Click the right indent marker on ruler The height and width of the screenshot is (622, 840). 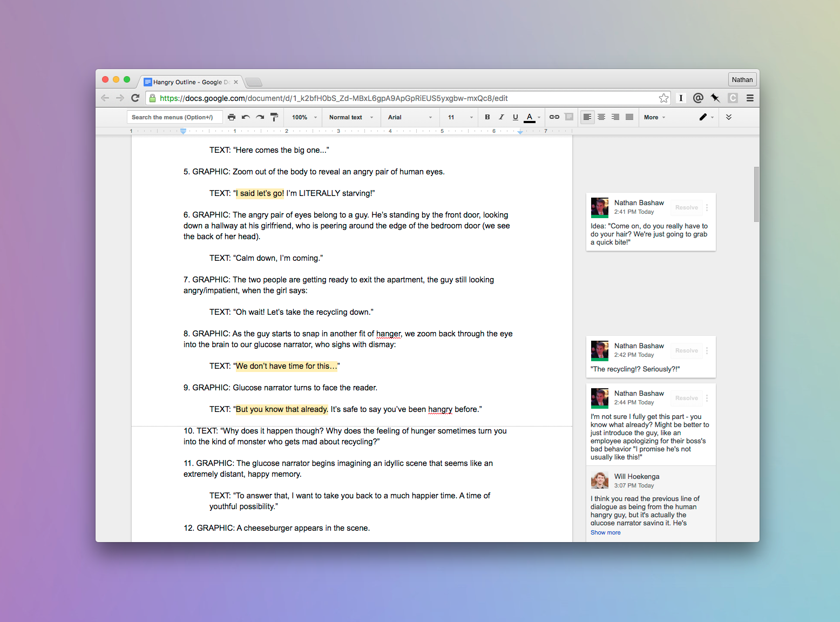520,131
